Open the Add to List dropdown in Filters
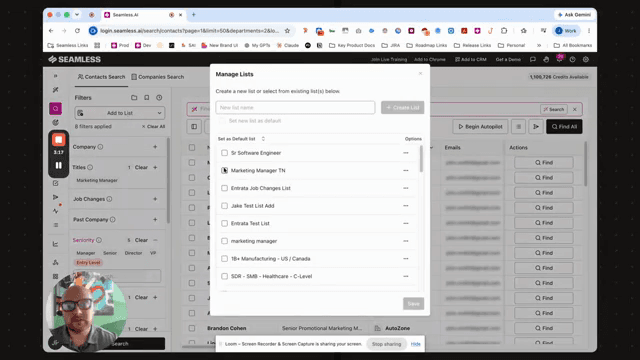The height and width of the screenshot is (360, 640). (x=120, y=113)
